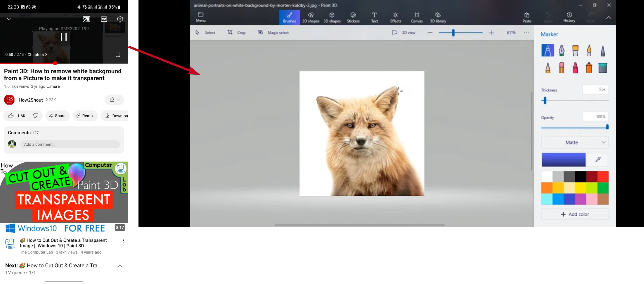Select the Text tool in ribbon

[x=374, y=17]
